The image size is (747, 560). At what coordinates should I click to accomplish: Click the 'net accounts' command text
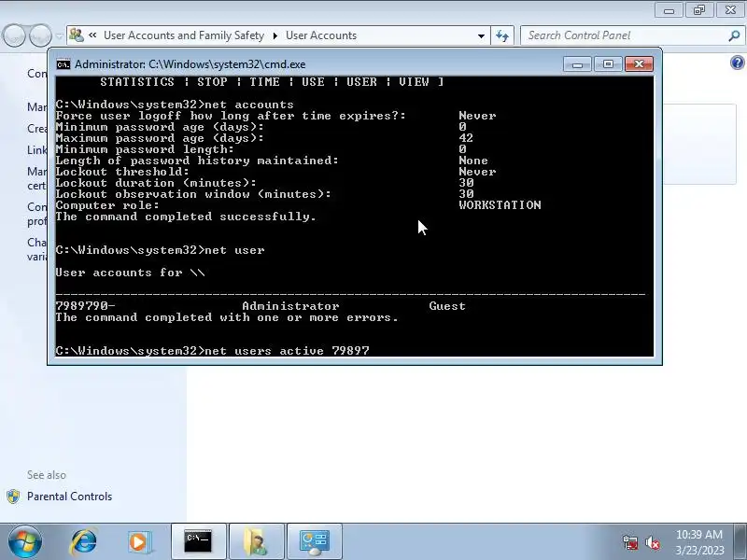pos(249,105)
